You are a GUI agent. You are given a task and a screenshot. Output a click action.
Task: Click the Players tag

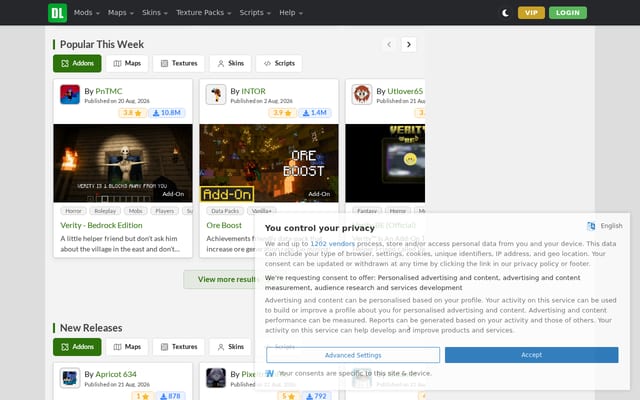pyautogui.click(x=164, y=211)
